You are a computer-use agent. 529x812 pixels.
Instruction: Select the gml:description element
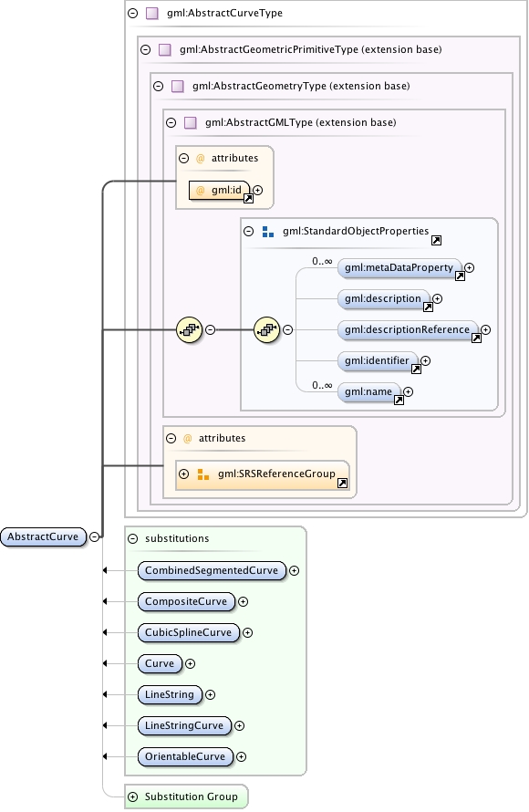(383, 299)
